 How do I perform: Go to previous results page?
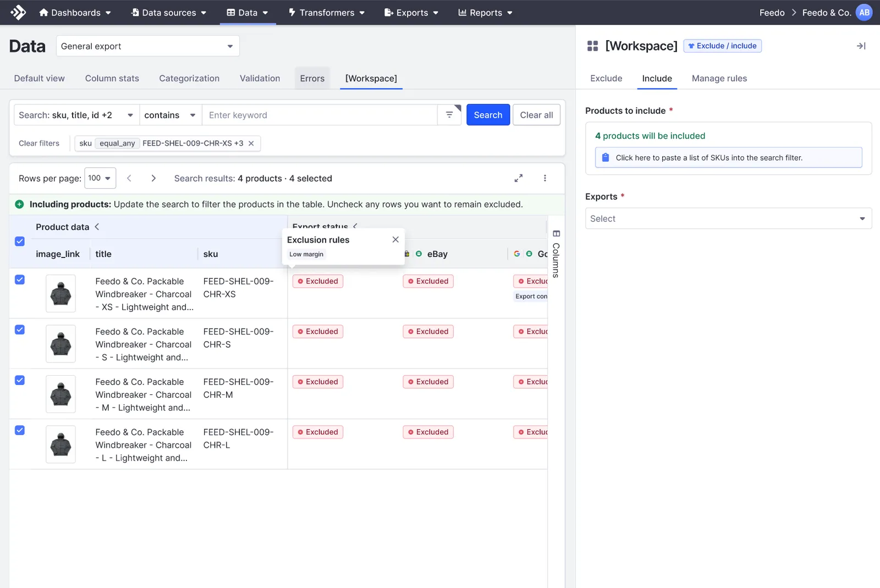[x=129, y=178]
